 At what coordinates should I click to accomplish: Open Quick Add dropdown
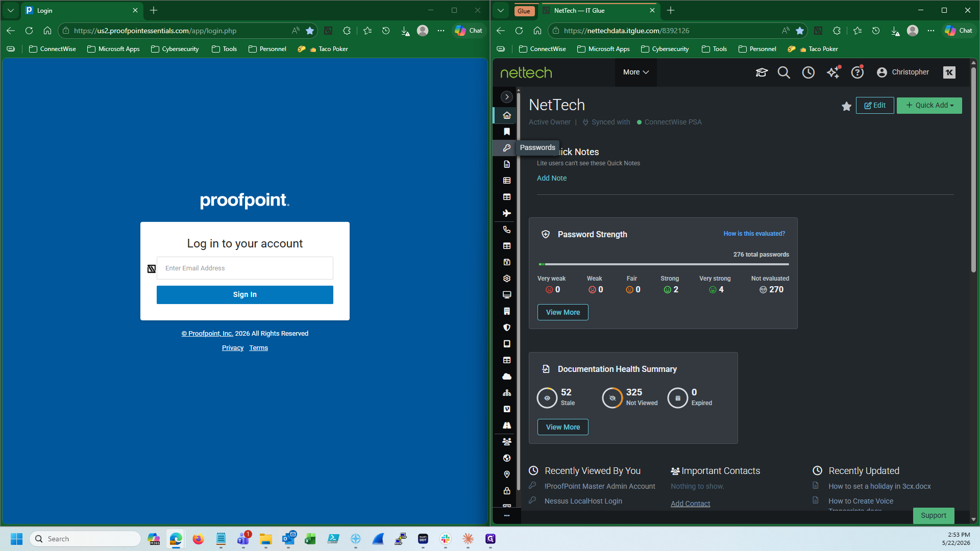point(929,106)
